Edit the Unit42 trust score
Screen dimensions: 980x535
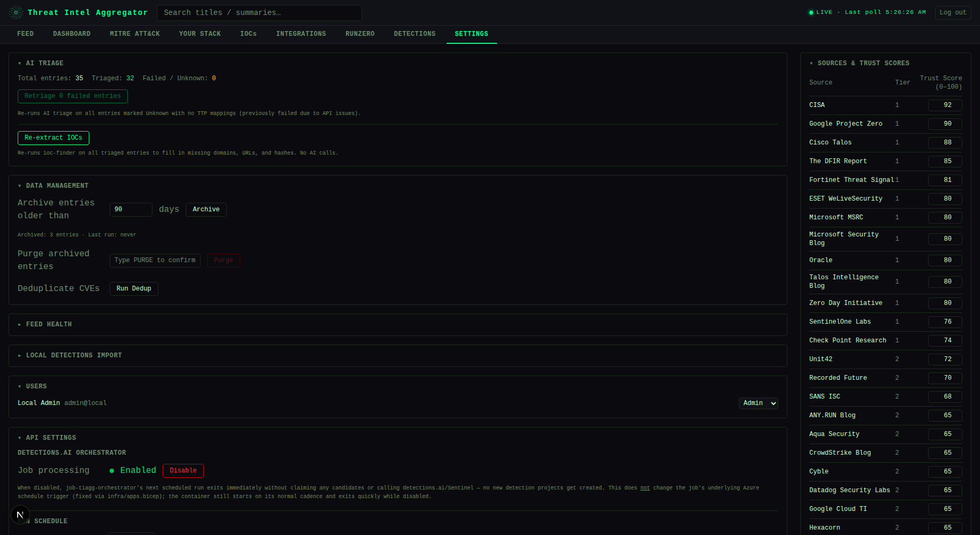pyautogui.click(x=945, y=360)
